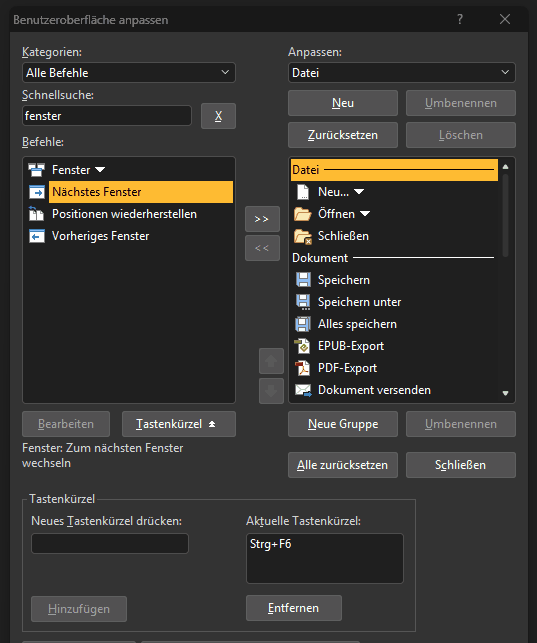This screenshot has height=643, width=537.
Task: Select the Dokument versenden envelope icon
Action: pyautogui.click(x=303, y=390)
